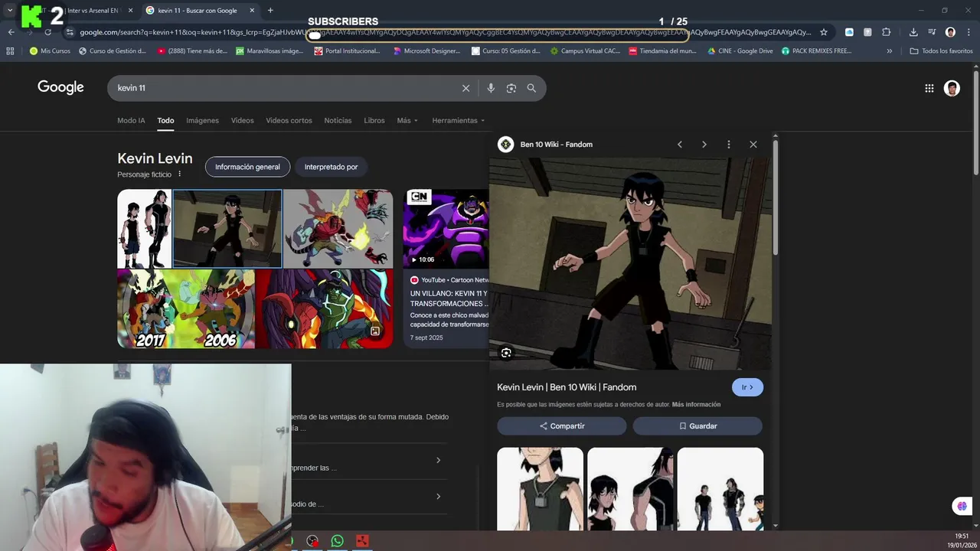Open Kevin Levin knowledge panel options

(x=180, y=174)
